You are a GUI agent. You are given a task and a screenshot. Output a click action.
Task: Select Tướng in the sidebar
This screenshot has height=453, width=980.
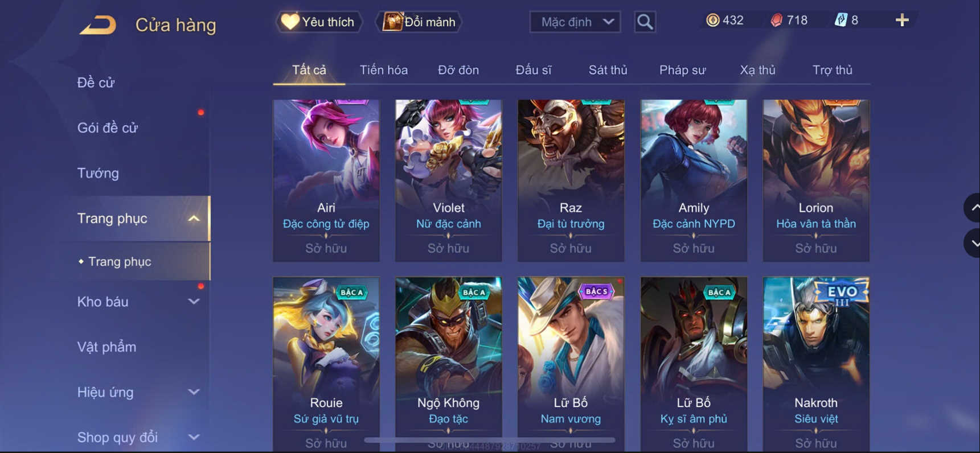click(98, 173)
